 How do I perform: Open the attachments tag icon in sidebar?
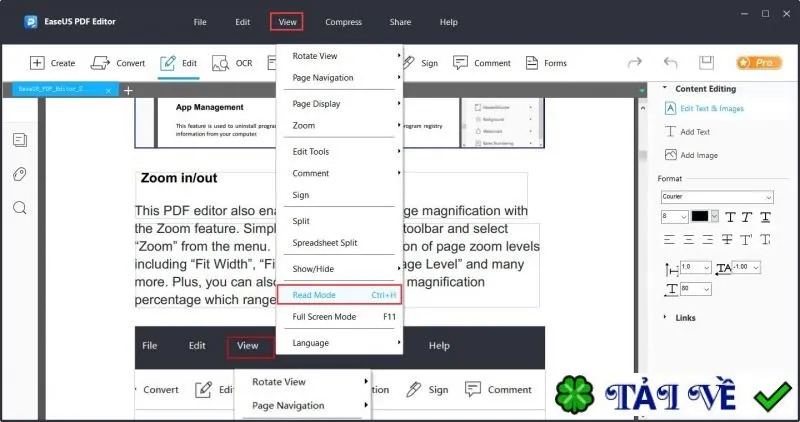20,174
